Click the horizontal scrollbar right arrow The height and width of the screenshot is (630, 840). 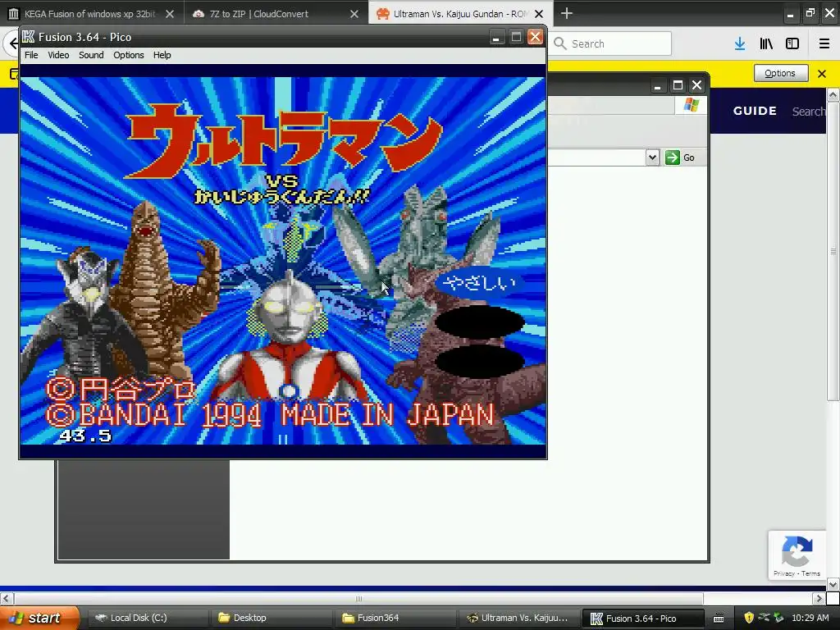tap(819, 598)
